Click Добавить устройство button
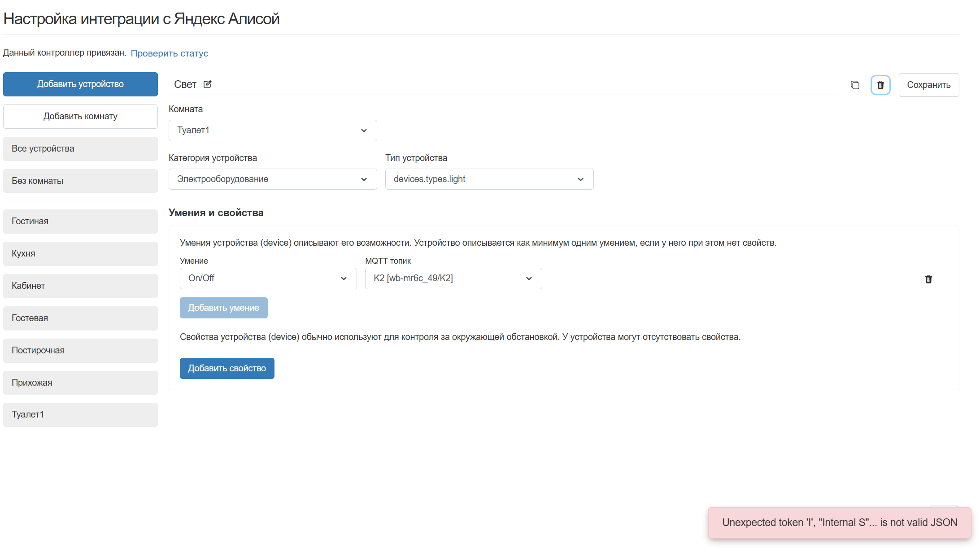This screenshot has width=980, height=548. [x=80, y=84]
